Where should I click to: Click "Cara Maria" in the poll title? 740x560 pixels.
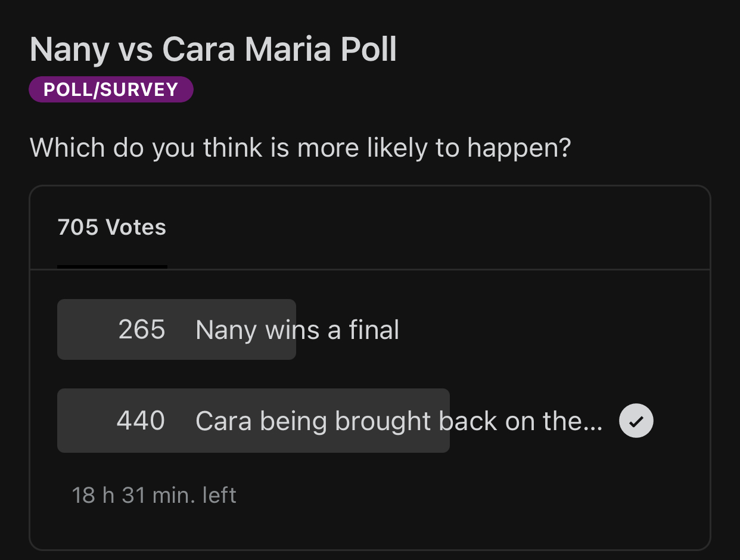coord(244,49)
